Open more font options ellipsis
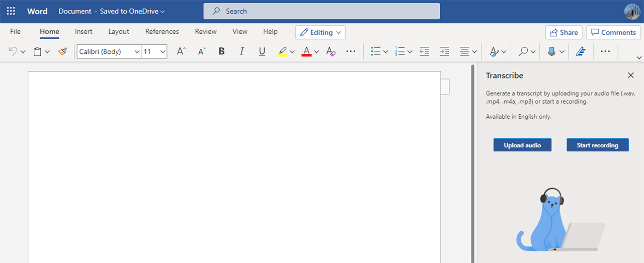The width and height of the screenshot is (644, 263). click(x=351, y=51)
